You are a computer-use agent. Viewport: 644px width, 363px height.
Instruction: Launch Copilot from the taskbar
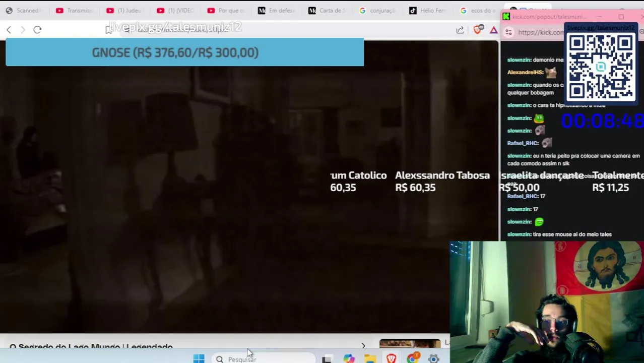tap(349, 358)
